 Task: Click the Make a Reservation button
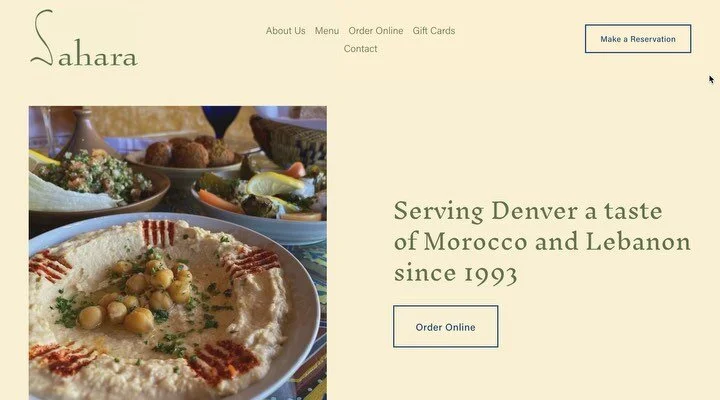[x=638, y=39]
